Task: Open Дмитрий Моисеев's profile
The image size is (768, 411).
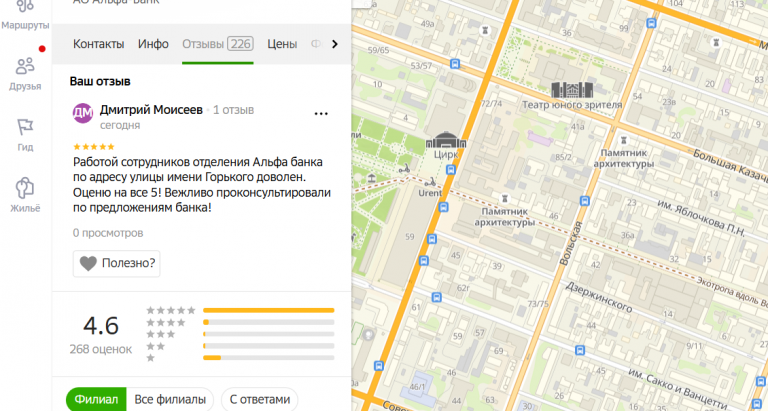Action: [x=151, y=110]
